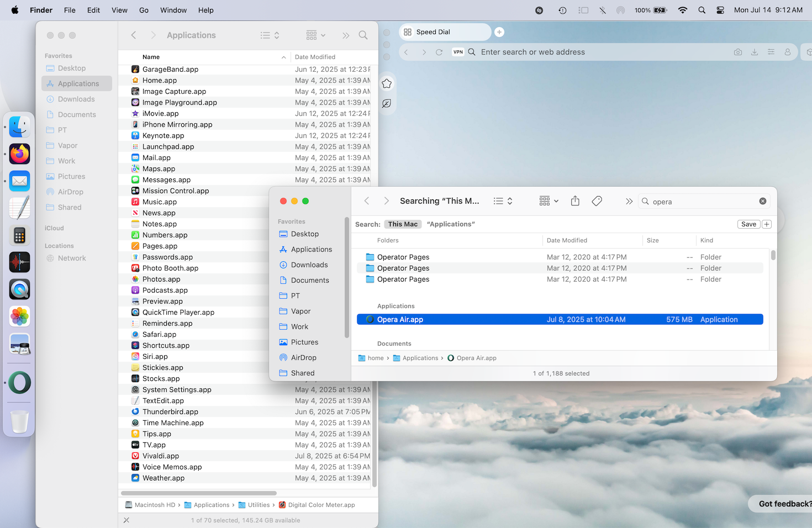Open group-by dropdown in search window
The image size is (812, 528).
(x=549, y=201)
